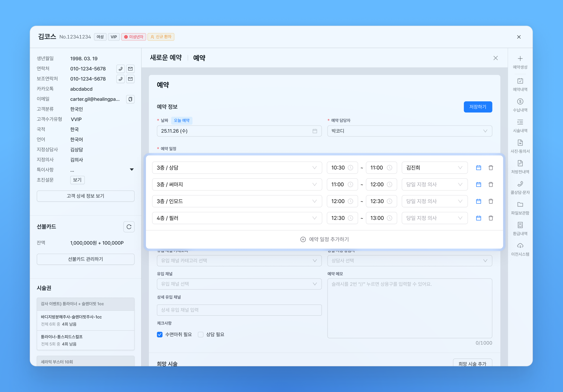Image resolution: width=563 pixels, height=392 pixels.
Task: Click the 튠라이너-튠스피드스컬프 voucher item
Action: click(85, 340)
